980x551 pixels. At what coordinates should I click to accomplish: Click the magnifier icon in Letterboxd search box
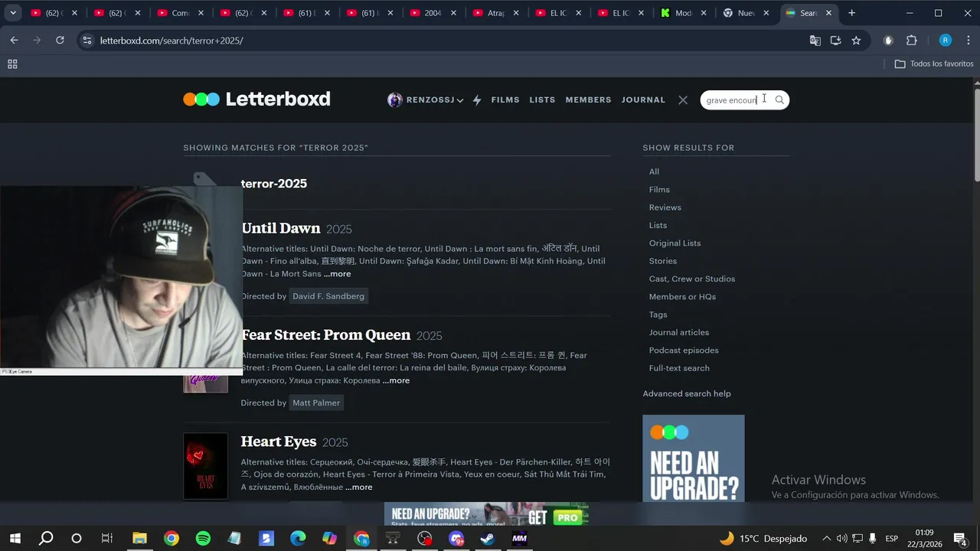pyautogui.click(x=779, y=100)
